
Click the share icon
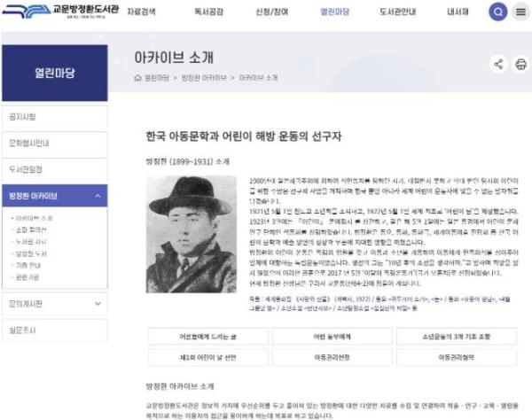[x=498, y=64]
